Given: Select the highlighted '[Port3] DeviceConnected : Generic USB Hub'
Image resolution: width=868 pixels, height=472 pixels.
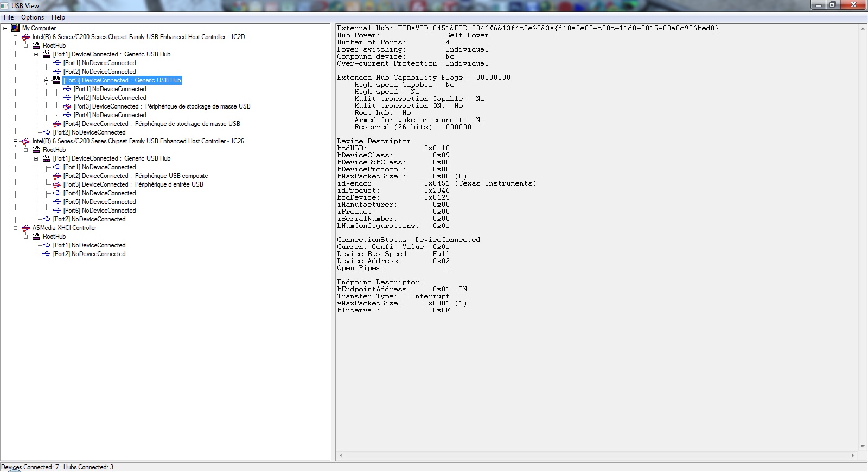Looking at the screenshot, I should [122, 80].
